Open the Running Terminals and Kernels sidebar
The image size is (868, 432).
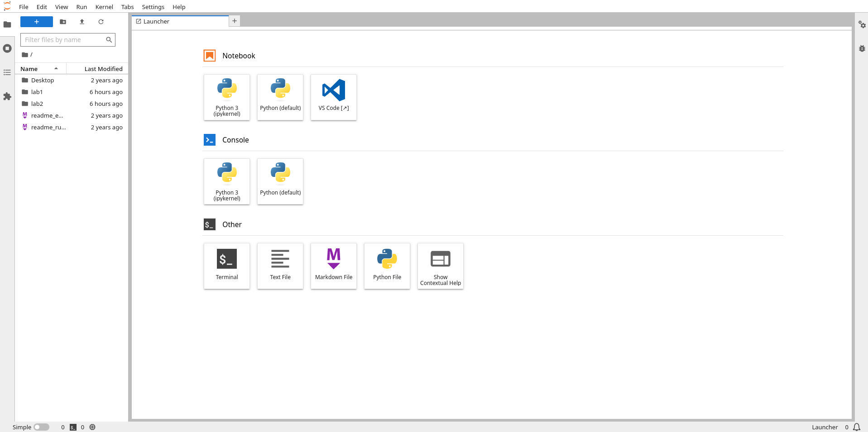coord(7,48)
